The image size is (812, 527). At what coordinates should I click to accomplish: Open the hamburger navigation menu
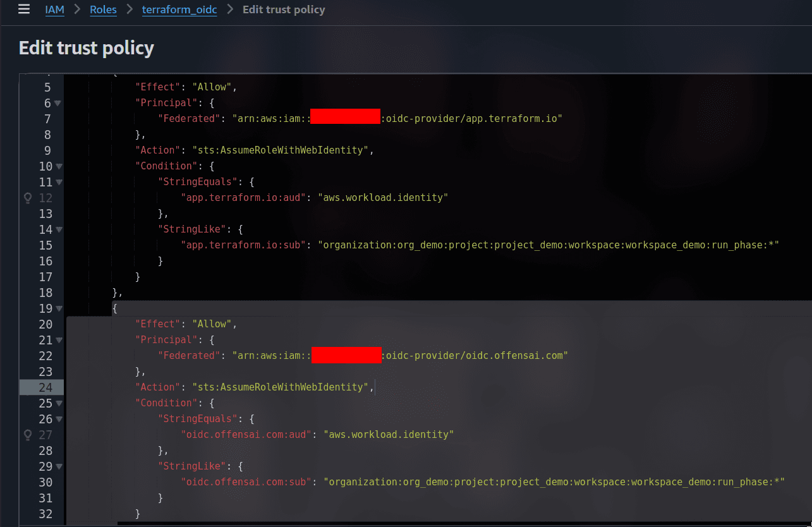click(24, 9)
